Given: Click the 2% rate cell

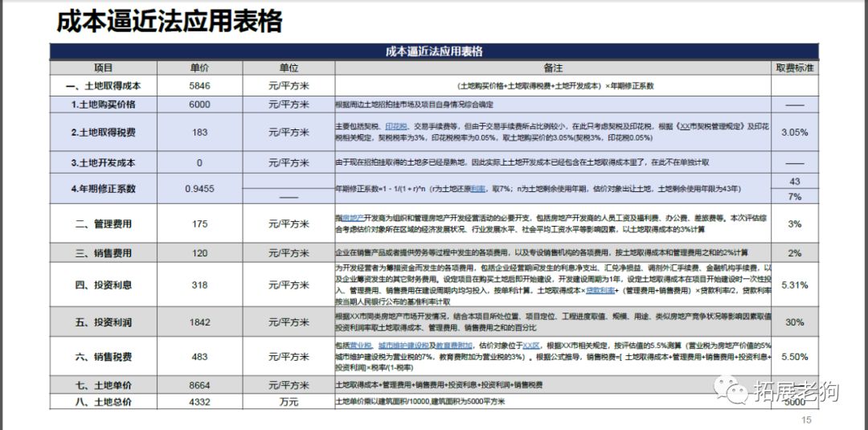Looking at the screenshot, I should [794, 253].
